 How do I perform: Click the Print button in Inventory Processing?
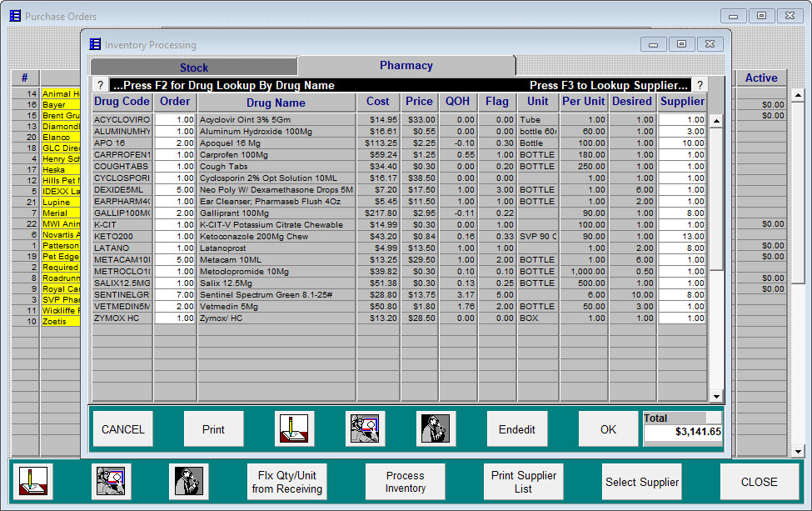tap(213, 429)
